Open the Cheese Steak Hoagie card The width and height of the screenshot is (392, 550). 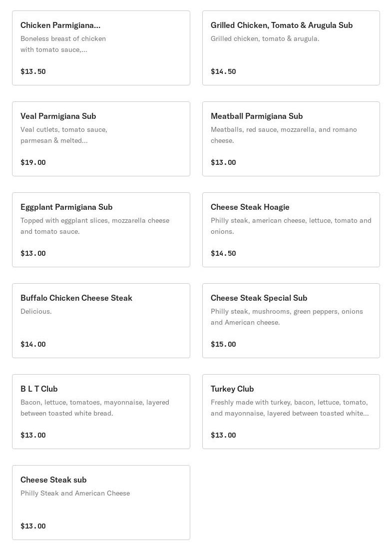(x=291, y=229)
